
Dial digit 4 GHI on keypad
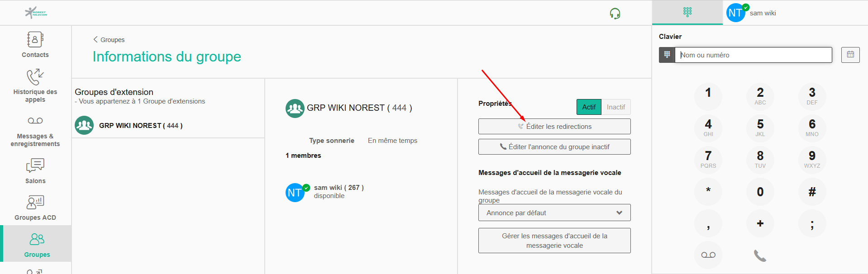[708, 128]
